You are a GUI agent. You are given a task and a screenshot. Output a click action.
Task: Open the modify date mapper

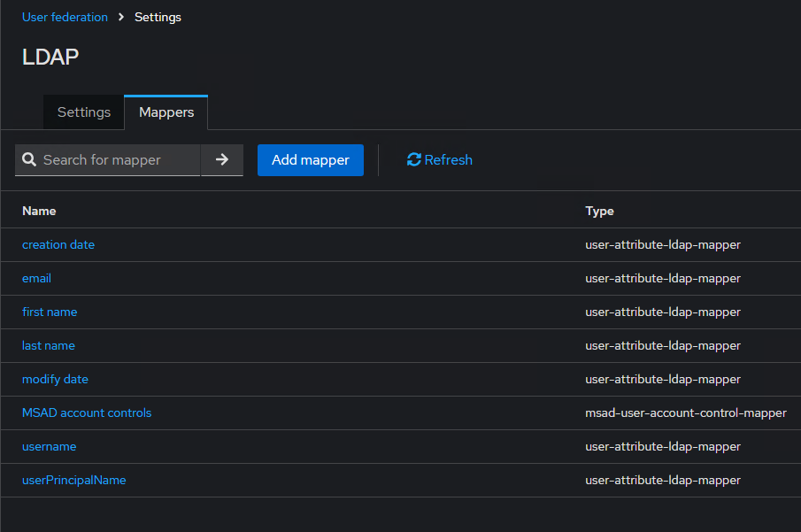pyautogui.click(x=55, y=379)
